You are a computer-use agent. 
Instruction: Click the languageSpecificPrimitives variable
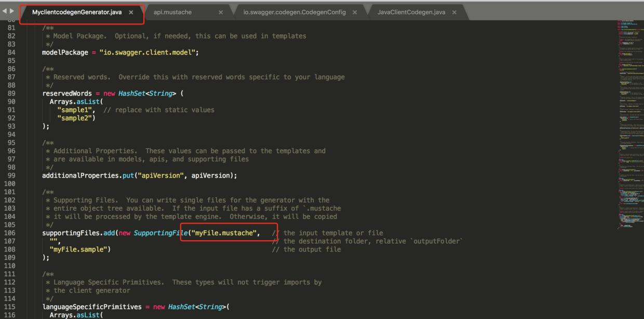point(92,307)
